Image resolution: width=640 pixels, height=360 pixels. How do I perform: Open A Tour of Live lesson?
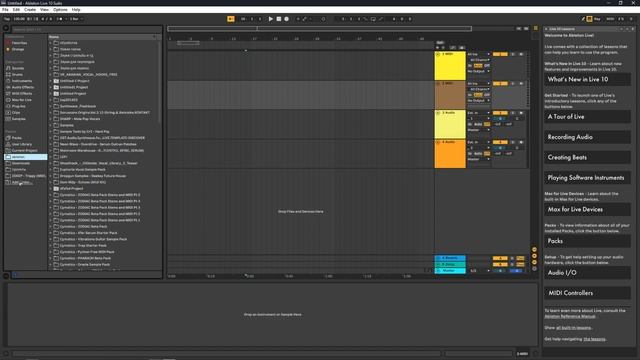pyautogui.click(x=587, y=117)
